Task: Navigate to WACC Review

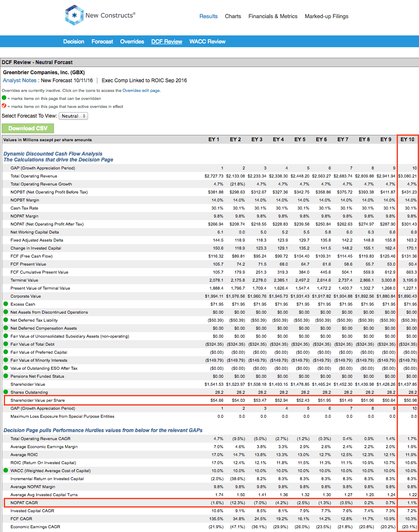Action: tap(207, 41)
